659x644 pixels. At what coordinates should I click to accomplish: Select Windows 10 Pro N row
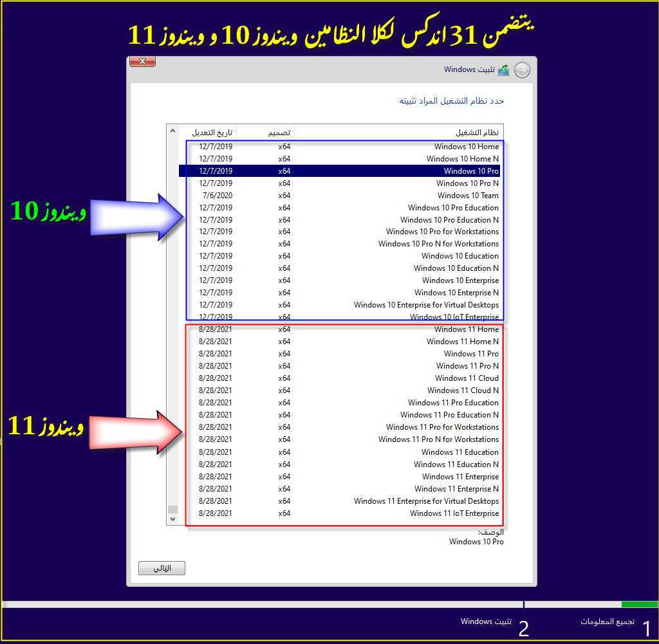[x=340, y=183]
